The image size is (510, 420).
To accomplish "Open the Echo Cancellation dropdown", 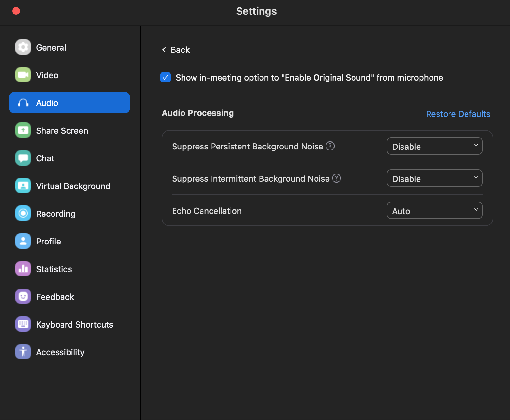I will tap(434, 210).
